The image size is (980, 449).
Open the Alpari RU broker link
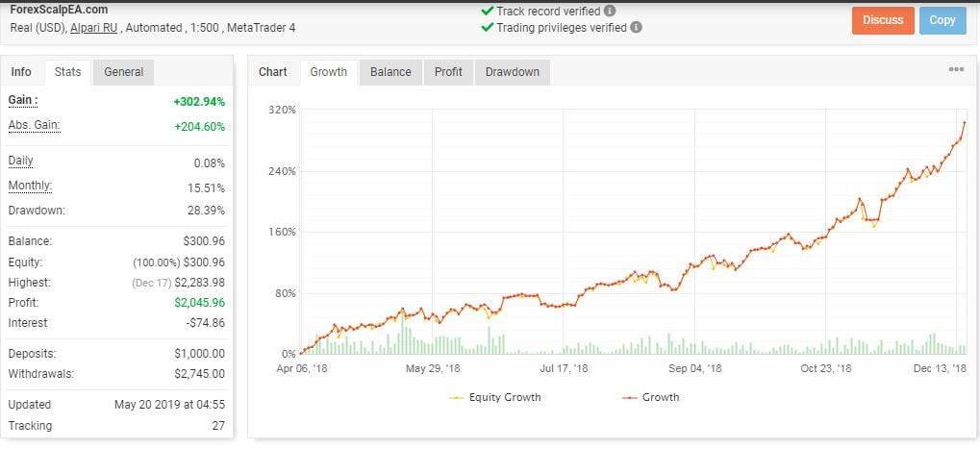[x=93, y=28]
